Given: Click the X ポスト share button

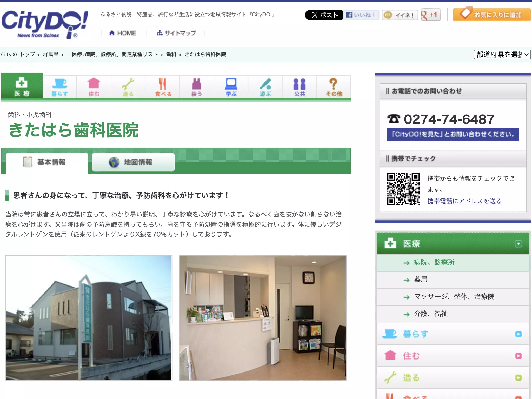Looking at the screenshot, I should click(x=324, y=15).
